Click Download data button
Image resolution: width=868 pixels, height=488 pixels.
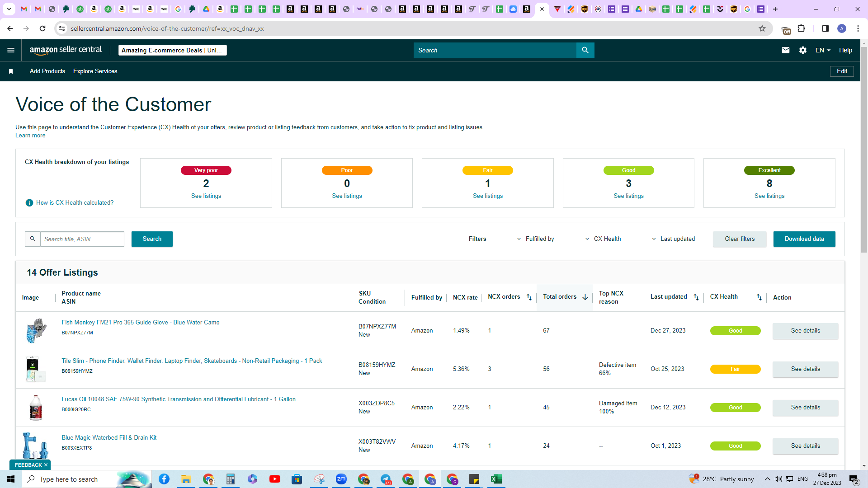[x=804, y=239]
